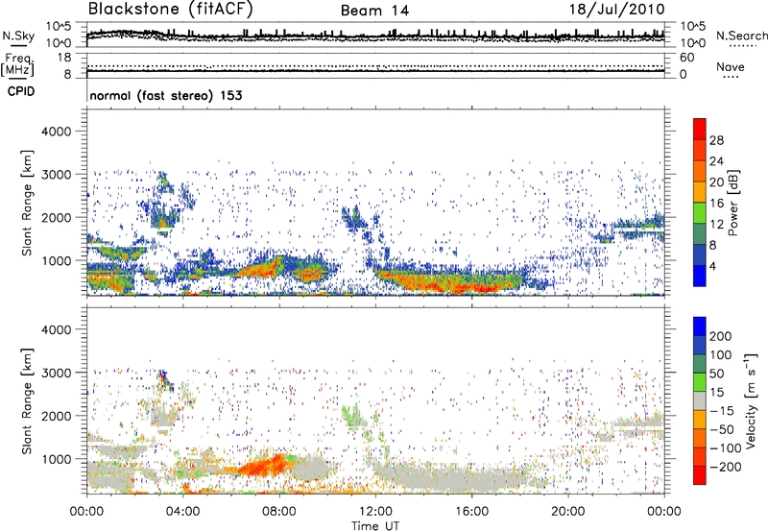Click the positive '50' Velocity color bar value

(716, 374)
